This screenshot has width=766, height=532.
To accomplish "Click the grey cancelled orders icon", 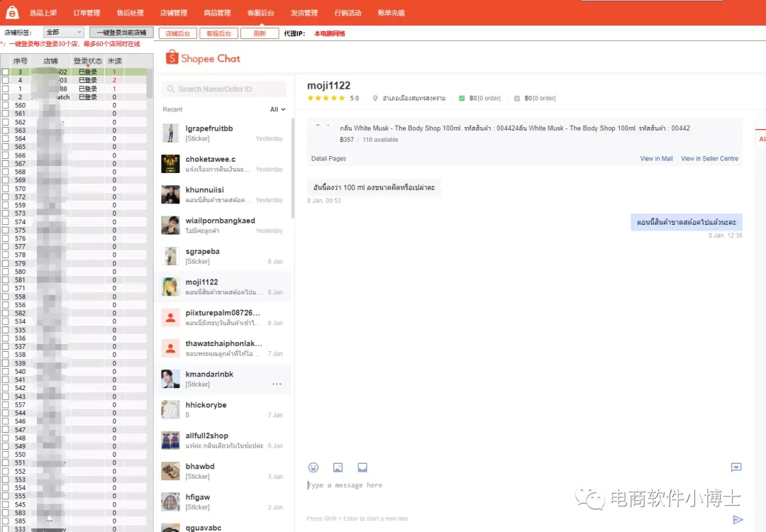I will point(517,98).
